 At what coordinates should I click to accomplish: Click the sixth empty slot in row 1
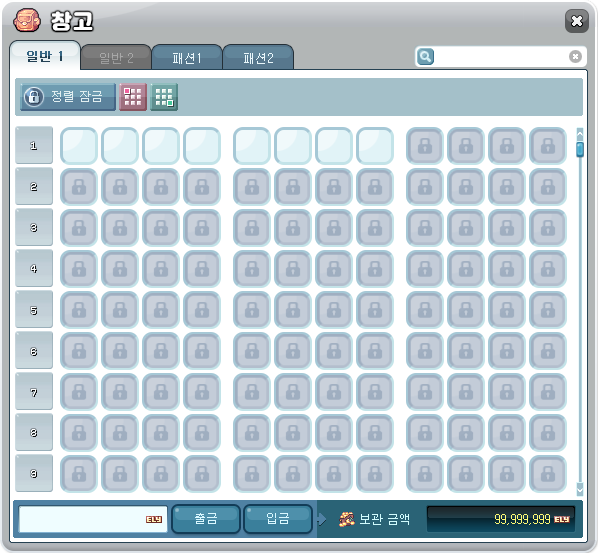pos(293,146)
